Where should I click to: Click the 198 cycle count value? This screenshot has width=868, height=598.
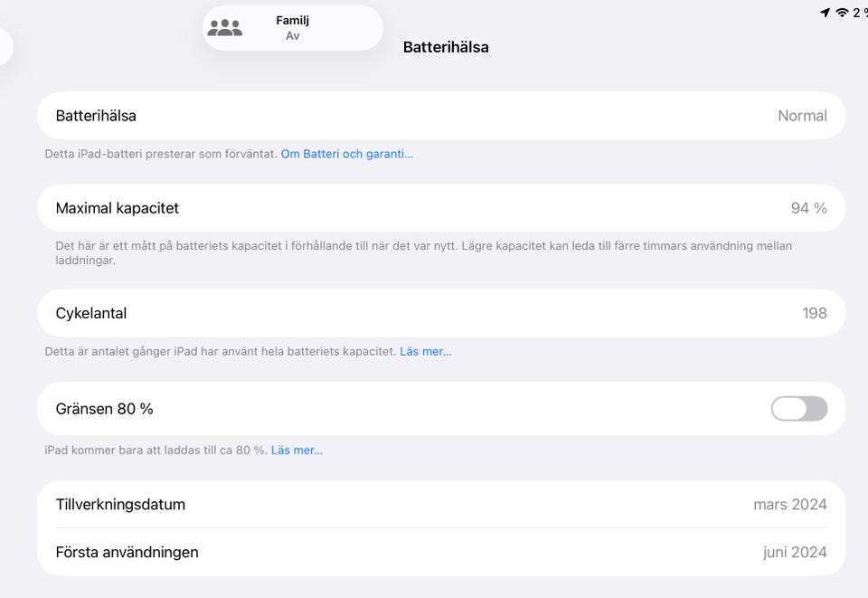[814, 313]
